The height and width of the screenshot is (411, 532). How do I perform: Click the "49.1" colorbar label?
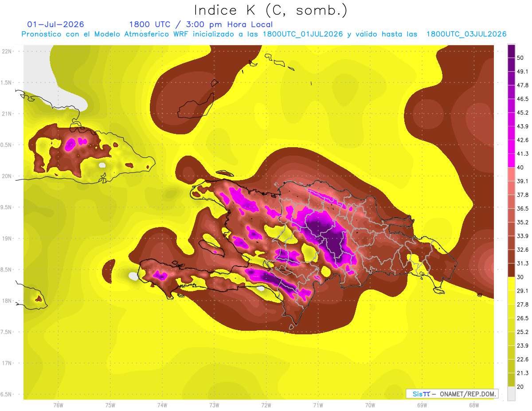point(523,71)
